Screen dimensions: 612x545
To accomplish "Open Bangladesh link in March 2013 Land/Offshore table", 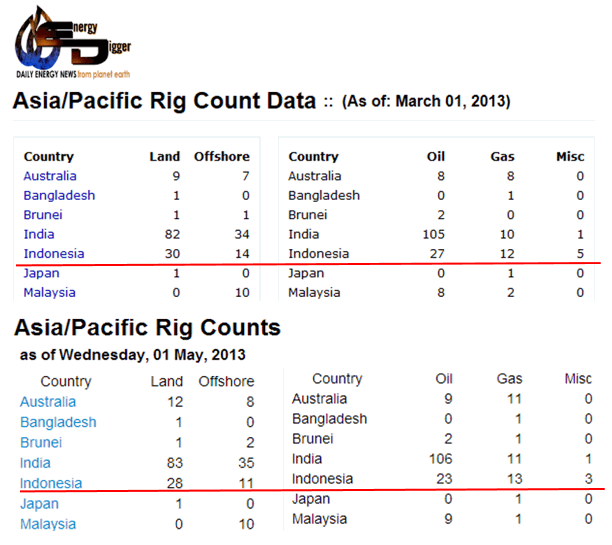I will (x=59, y=196).
